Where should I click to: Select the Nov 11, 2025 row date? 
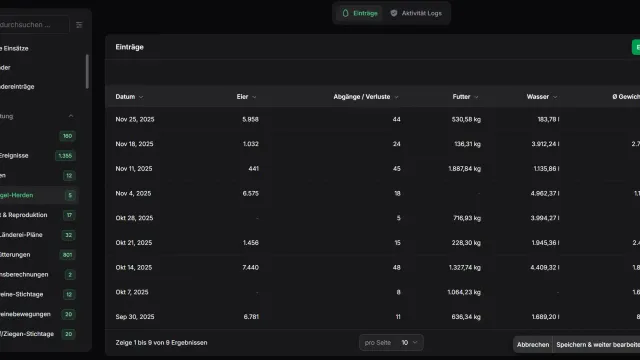[134, 169]
